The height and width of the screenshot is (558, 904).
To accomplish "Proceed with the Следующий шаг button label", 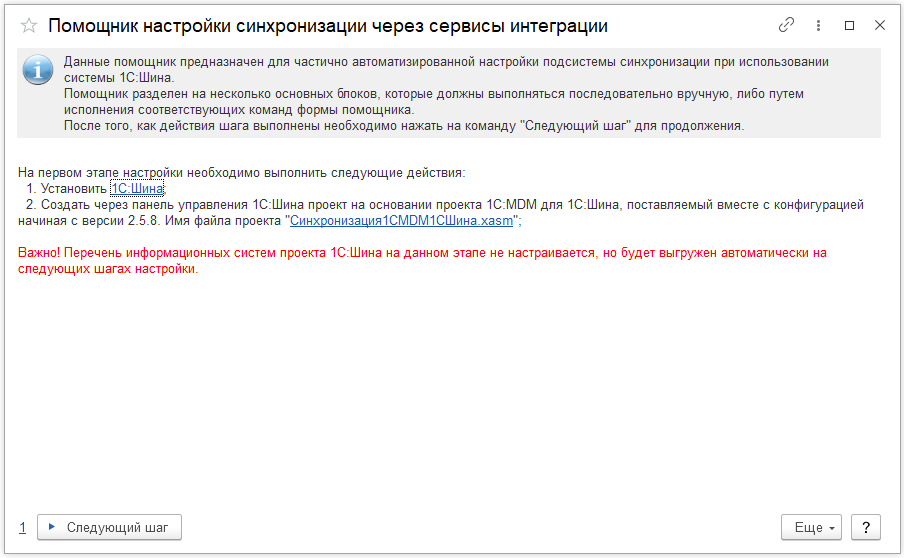I will (117, 527).
